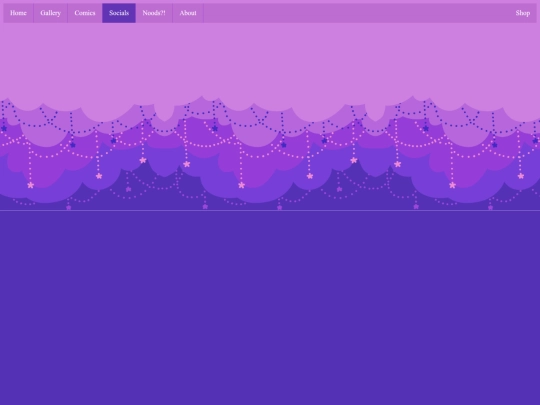
Task: Open the Comics section
Action: tap(85, 13)
